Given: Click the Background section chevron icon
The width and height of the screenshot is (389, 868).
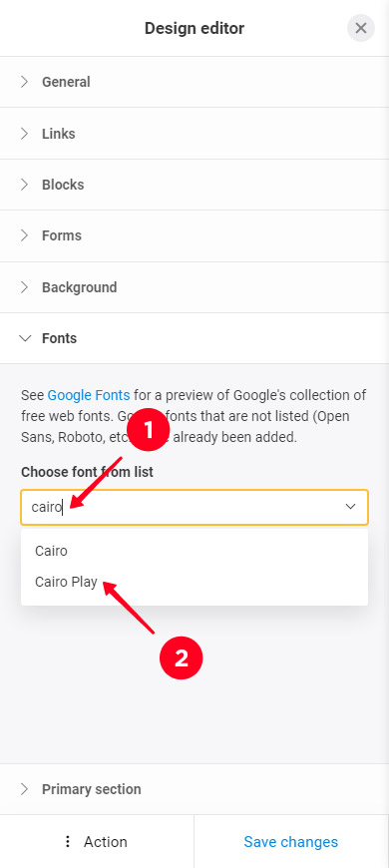Looking at the screenshot, I should [x=24, y=287].
